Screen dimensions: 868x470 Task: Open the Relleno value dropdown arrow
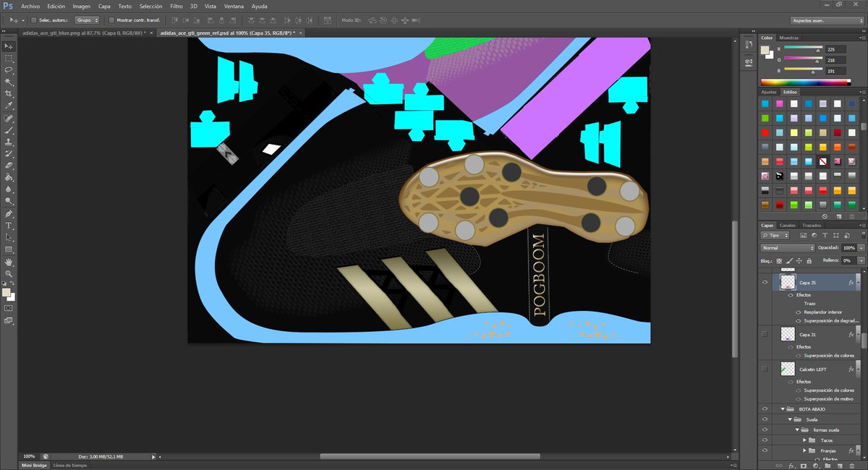point(861,260)
